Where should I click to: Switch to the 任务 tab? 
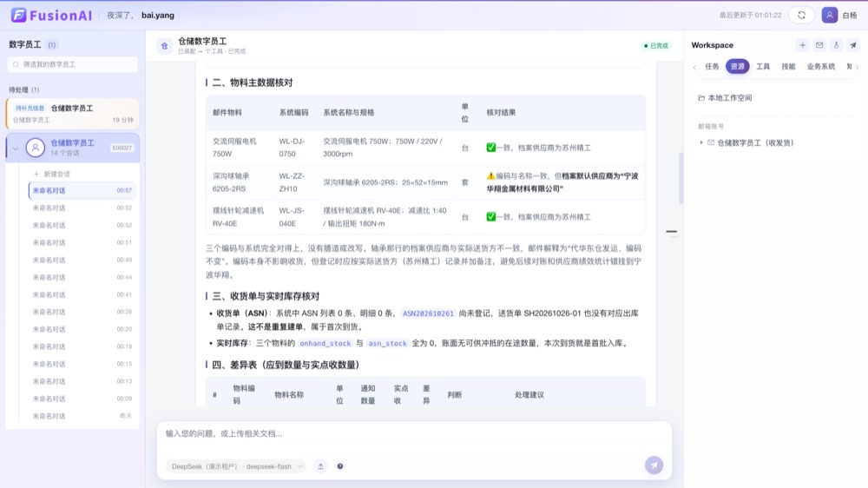(712, 67)
